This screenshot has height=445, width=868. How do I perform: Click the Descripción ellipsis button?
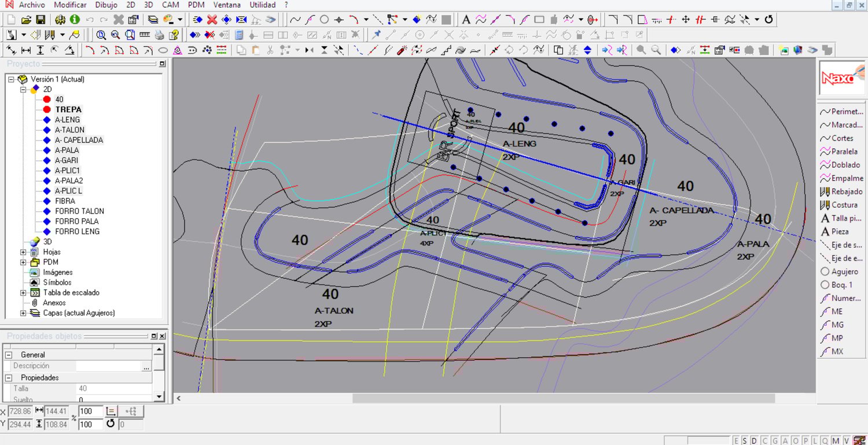pyautogui.click(x=146, y=366)
